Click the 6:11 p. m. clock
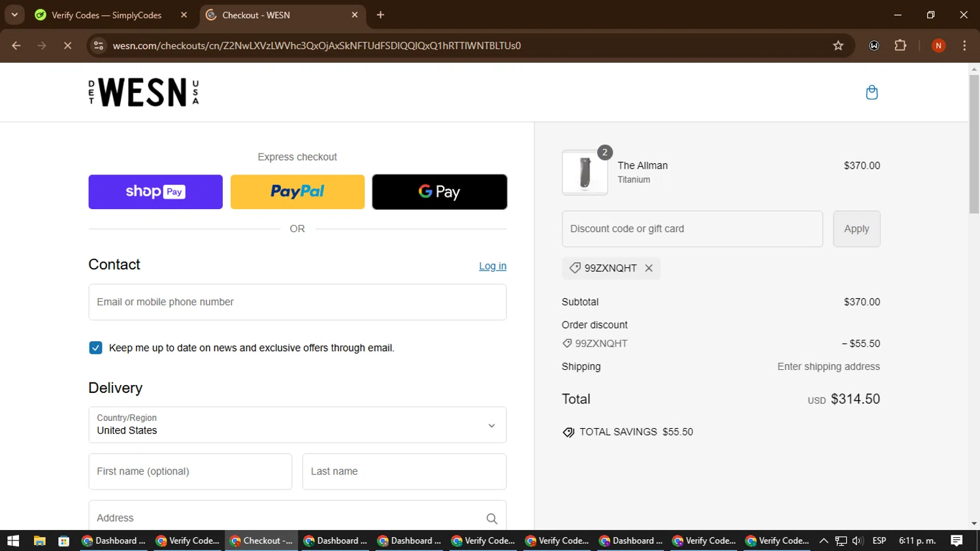Image resolution: width=980 pixels, height=551 pixels. [x=917, y=541]
